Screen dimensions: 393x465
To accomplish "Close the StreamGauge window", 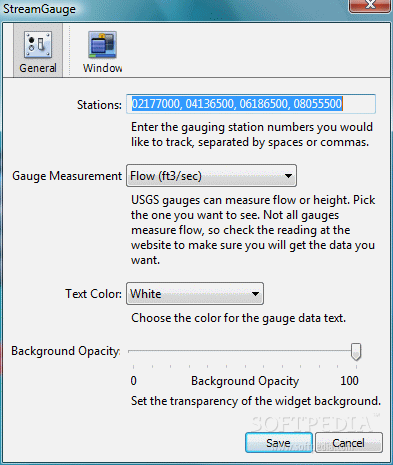I will coord(370,5).
